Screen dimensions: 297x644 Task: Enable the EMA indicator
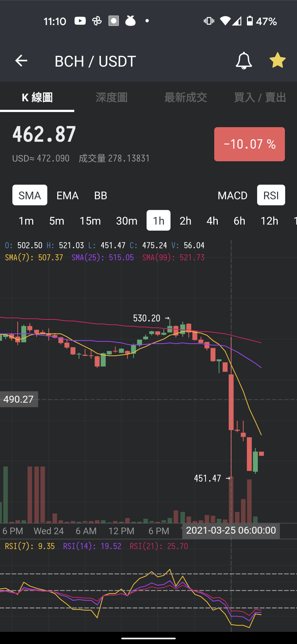pos(67,195)
